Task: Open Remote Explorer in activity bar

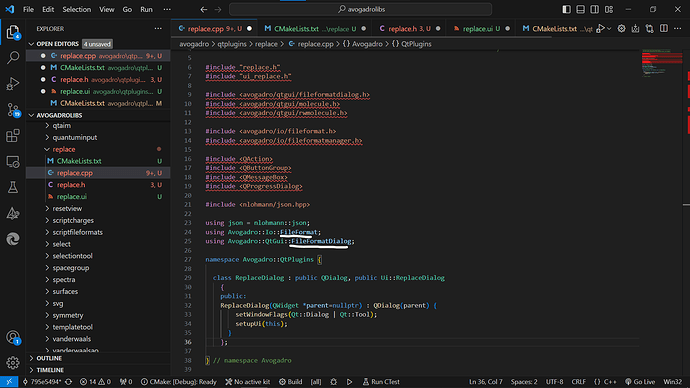Action: point(13,161)
